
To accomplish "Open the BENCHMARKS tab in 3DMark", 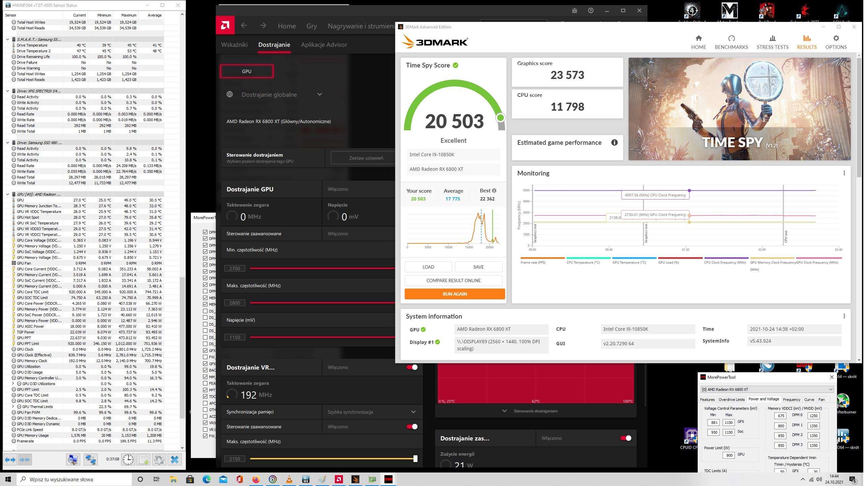I will (731, 43).
